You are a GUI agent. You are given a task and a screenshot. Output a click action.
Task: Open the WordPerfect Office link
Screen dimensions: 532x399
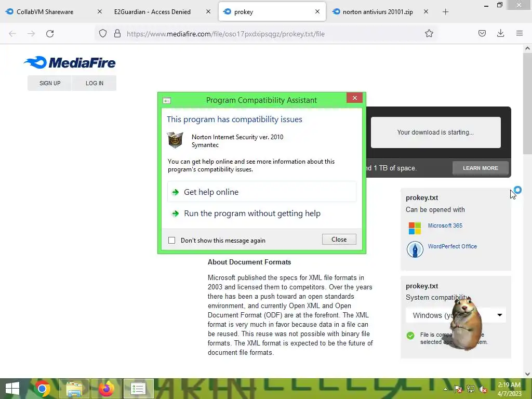[453, 246]
